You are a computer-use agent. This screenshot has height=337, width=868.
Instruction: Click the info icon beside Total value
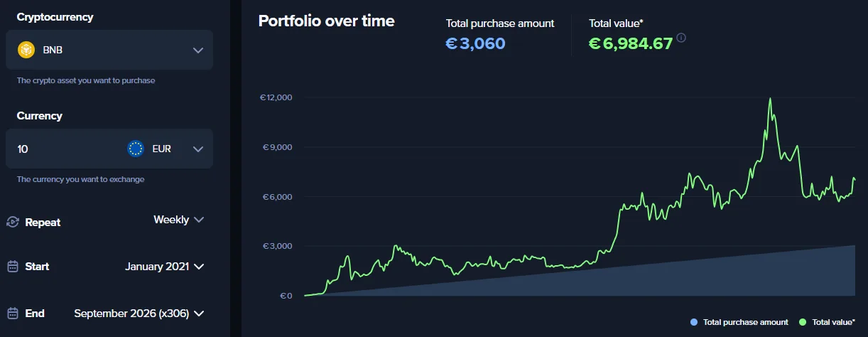pos(681,38)
